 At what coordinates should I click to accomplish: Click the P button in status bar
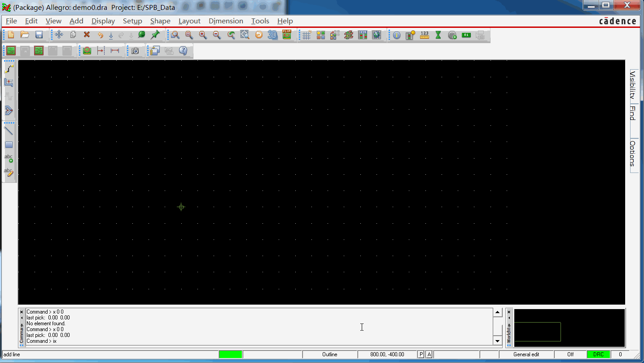click(x=421, y=354)
